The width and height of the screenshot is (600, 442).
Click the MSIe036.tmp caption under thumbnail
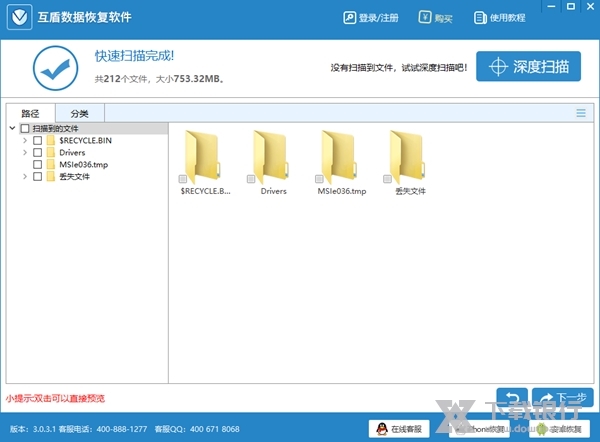342,191
